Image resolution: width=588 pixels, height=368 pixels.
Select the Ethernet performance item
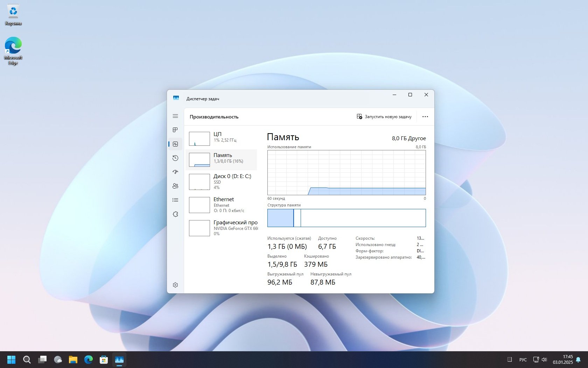(222, 205)
